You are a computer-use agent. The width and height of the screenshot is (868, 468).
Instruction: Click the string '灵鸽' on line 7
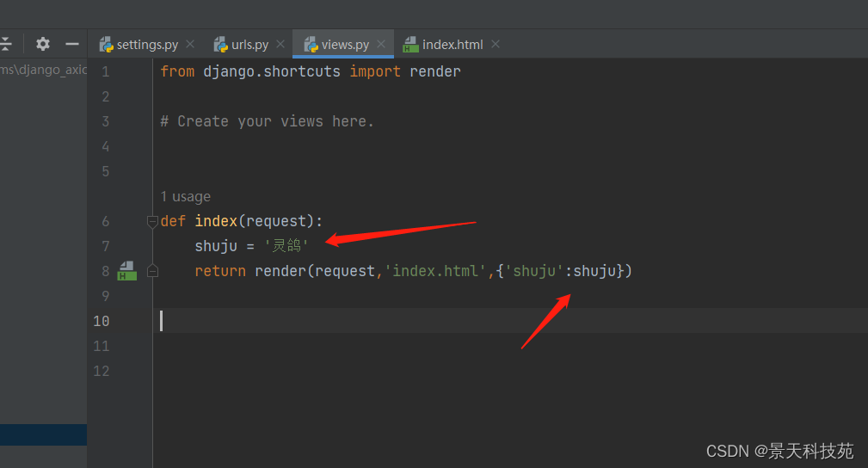tap(286, 245)
